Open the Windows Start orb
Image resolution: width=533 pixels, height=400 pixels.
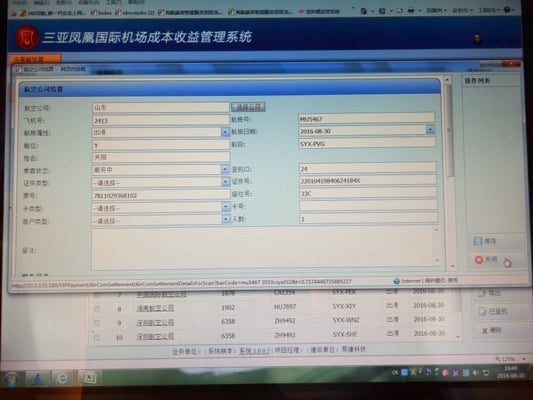[x=12, y=379]
